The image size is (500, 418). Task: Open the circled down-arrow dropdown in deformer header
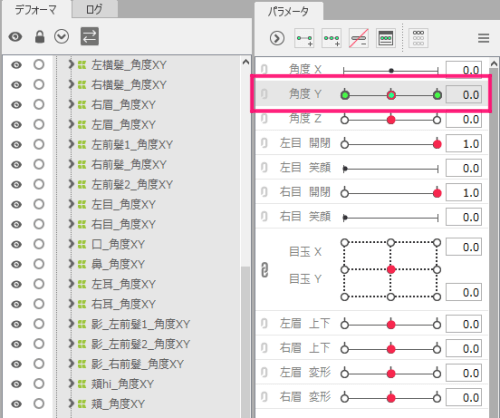62,36
